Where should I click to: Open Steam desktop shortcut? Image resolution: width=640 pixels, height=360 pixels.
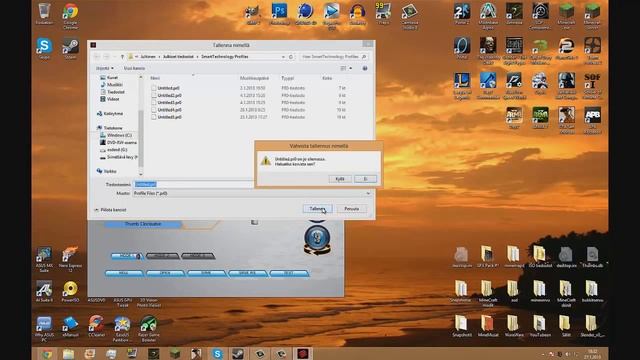[x=70, y=49]
